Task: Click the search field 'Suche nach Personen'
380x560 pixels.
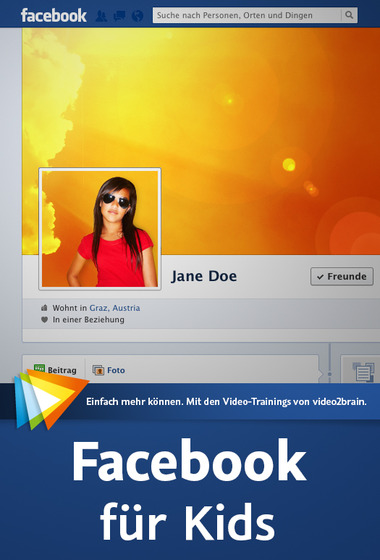Action: pyautogui.click(x=247, y=15)
